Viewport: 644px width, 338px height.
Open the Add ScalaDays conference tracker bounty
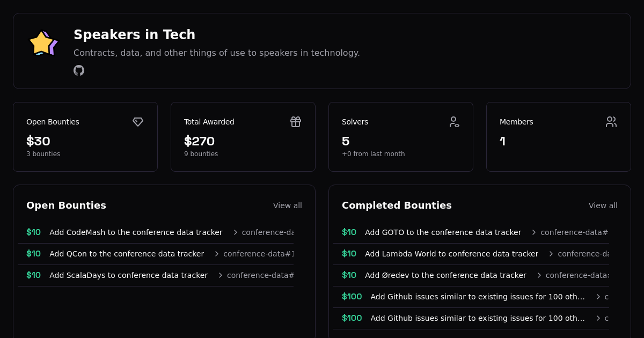pyautogui.click(x=128, y=275)
